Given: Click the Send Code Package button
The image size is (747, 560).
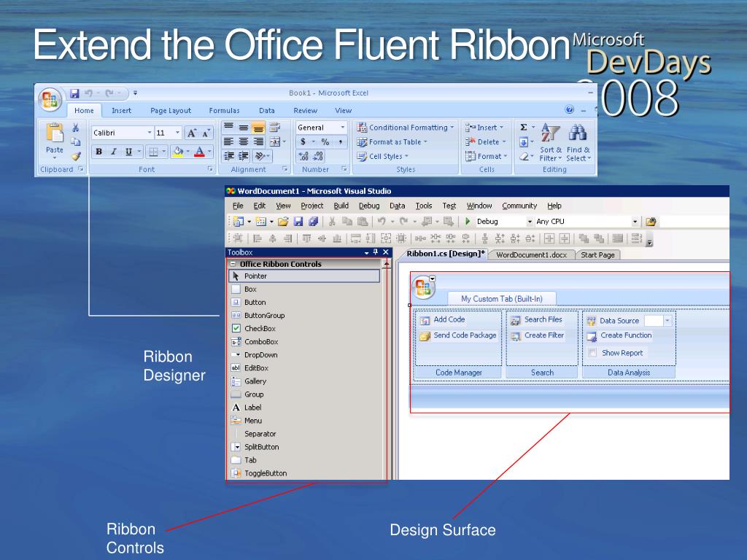Looking at the screenshot, I should tap(458, 335).
